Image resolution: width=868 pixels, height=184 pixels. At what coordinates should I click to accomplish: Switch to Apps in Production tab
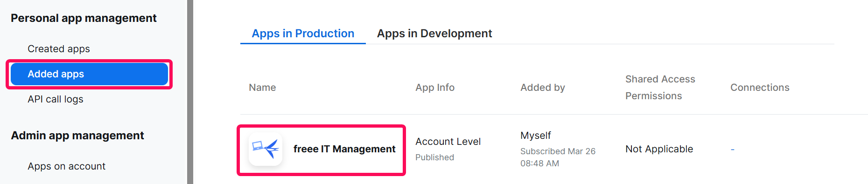tap(303, 34)
